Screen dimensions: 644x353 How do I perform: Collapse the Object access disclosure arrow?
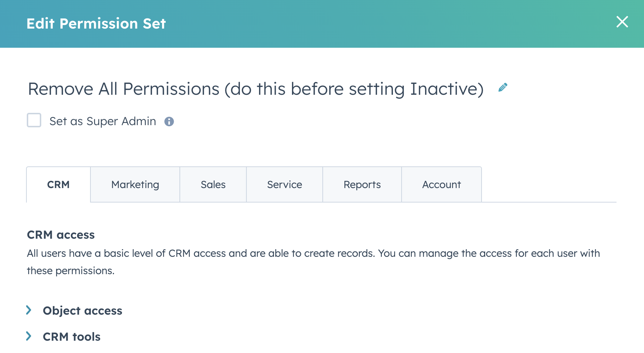pyautogui.click(x=29, y=310)
